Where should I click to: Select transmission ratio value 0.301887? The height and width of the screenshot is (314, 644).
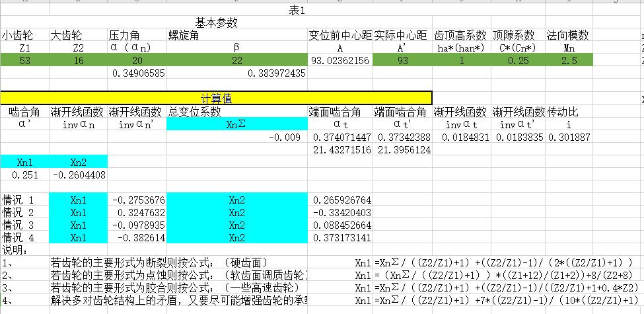(569, 137)
